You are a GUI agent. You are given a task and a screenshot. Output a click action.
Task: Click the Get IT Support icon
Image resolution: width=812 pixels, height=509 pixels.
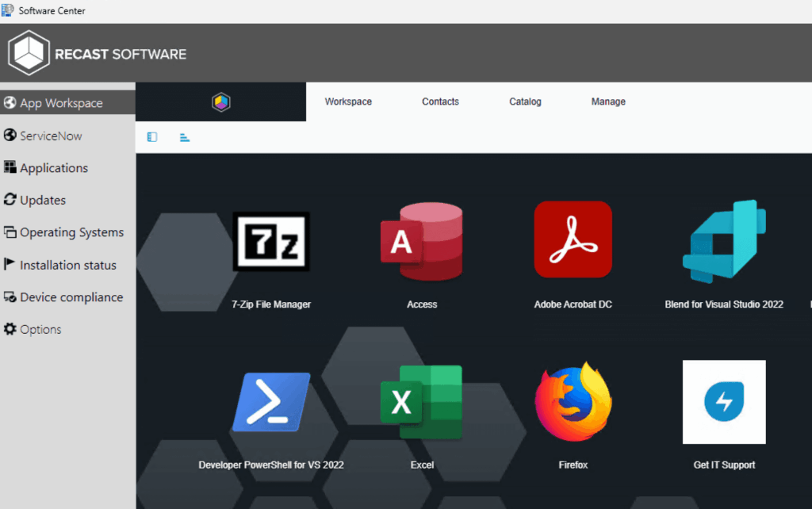click(x=723, y=402)
